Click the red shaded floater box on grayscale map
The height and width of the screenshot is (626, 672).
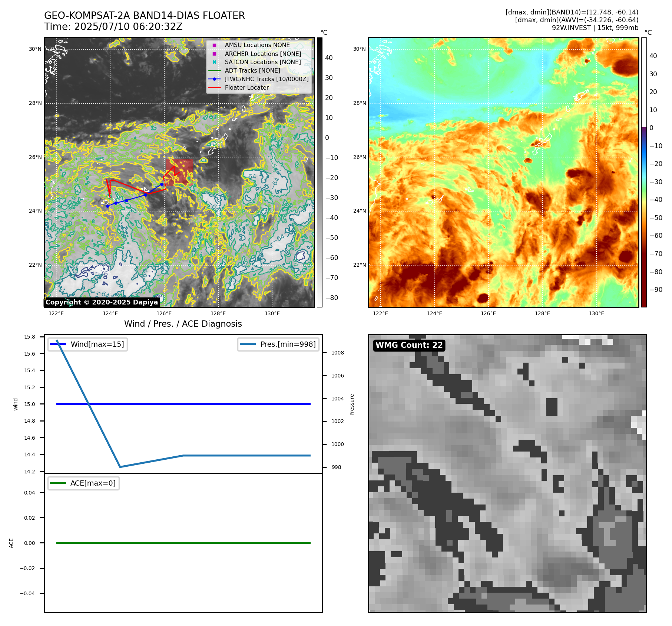coord(179,172)
